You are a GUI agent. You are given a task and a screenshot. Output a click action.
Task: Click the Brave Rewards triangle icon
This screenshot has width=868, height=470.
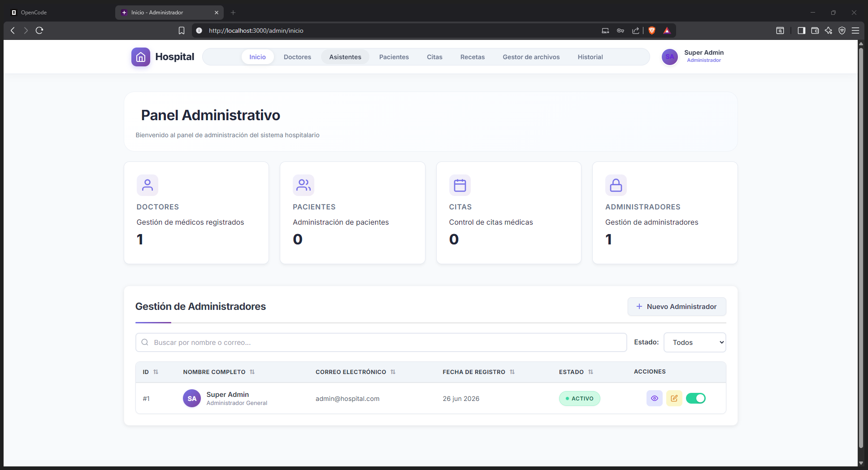[x=667, y=30]
